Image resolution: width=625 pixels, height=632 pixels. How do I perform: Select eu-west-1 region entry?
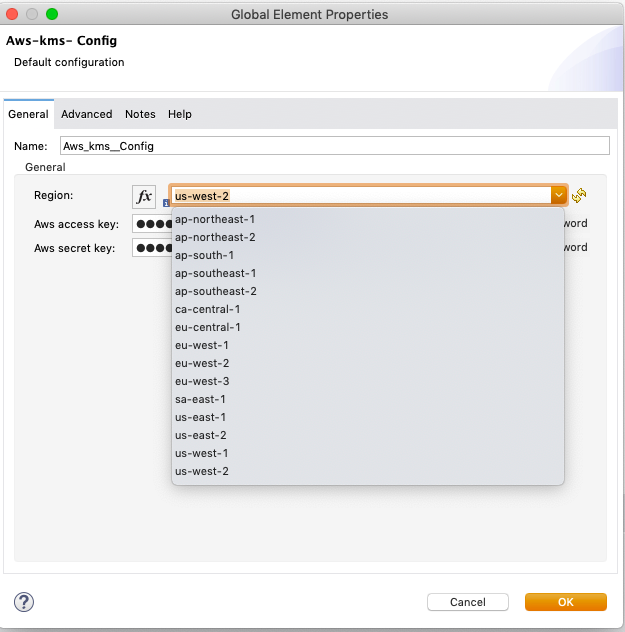pos(368,345)
